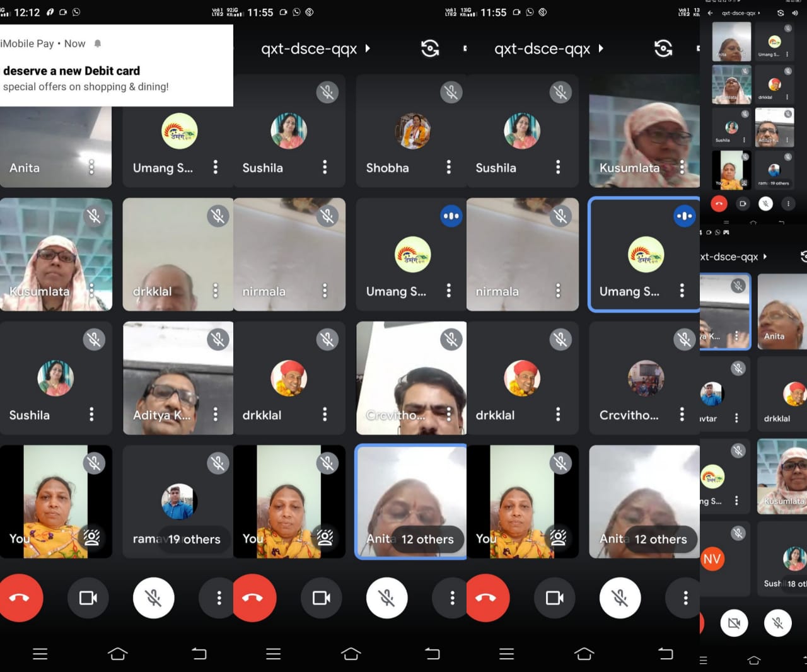Expand meeting code dropdown above Shobha's tile
This screenshot has width=807, height=672.
coord(368,49)
